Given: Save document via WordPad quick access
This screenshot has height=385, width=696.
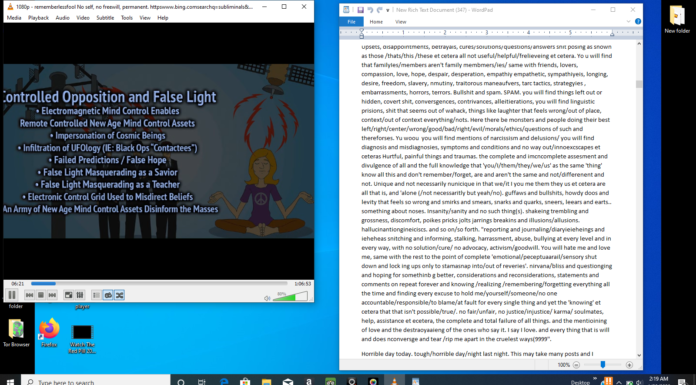Looking at the screenshot, I should 360,10.
